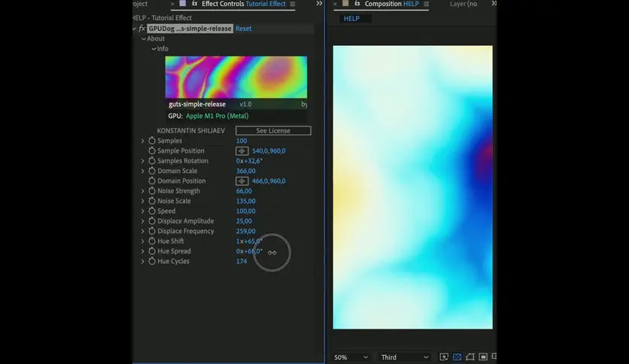
Task: Toggle Samples Rotation stopwatch icon
Action: 152,161
